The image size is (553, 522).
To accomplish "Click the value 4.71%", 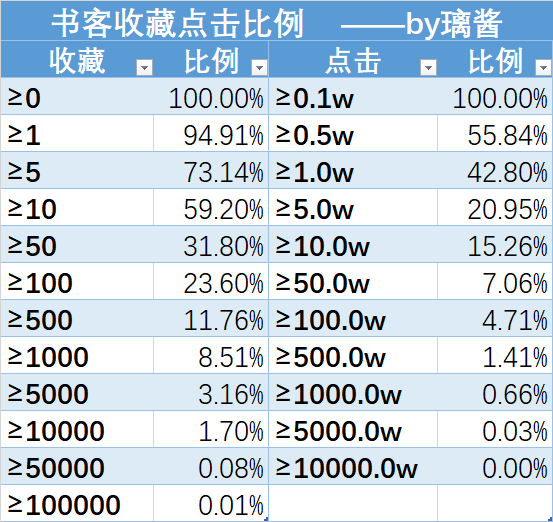I will (515, 321).
